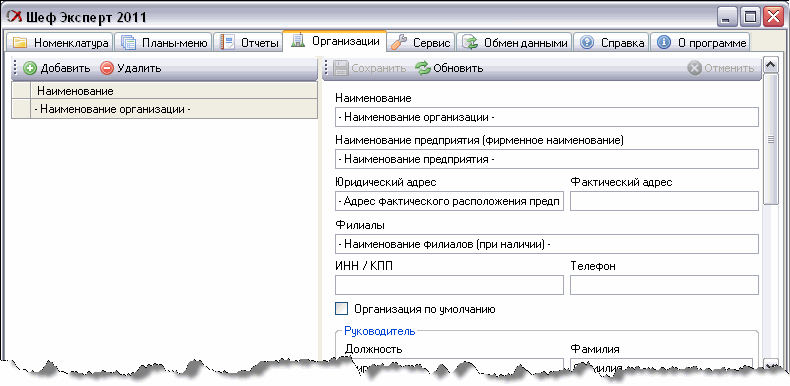The height and width of the screenshot is (386, 790).
Task: Open the Справка tab
Action: (612, 43)
